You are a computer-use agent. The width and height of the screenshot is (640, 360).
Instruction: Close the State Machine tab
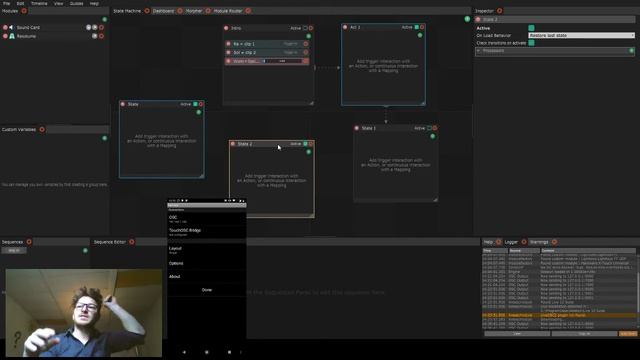click(x=147, y=11)
